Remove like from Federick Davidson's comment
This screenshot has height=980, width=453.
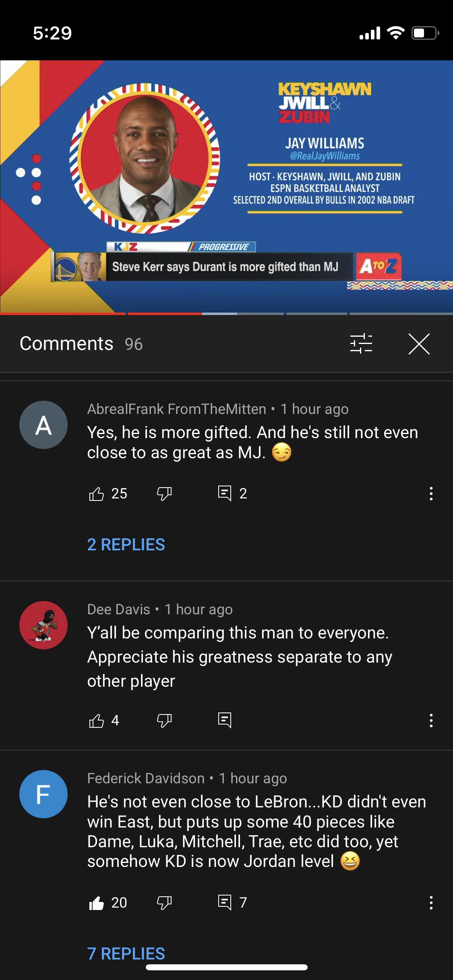tap(96, 903)
